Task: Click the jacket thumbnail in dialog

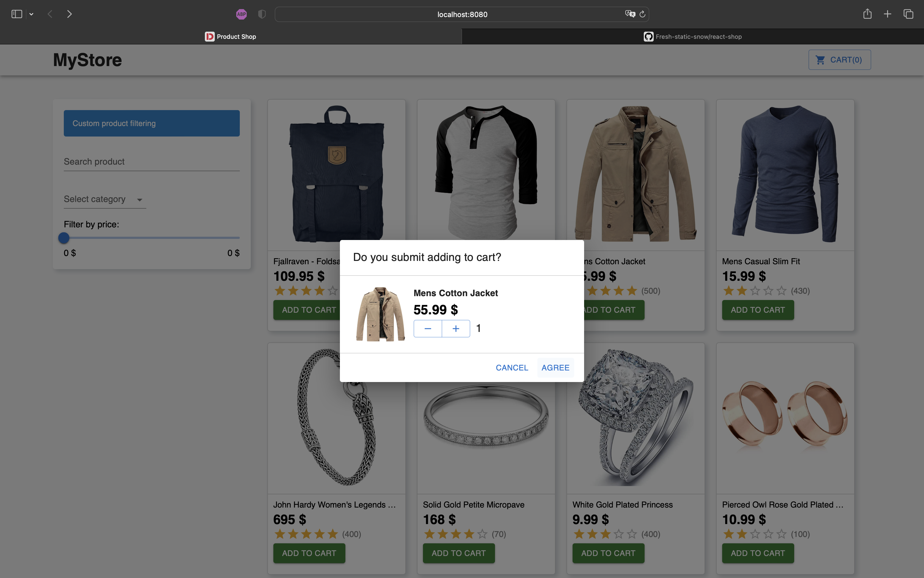Action: click(x=380, y=314)
